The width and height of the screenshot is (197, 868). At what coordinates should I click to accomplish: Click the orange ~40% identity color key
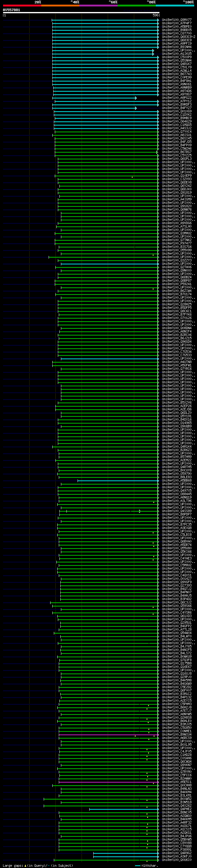60,6
